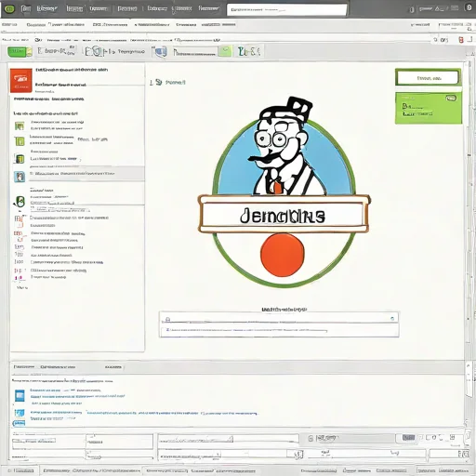This screenshot has height=476, width=476.
Task: Click the circular icon in the gray bottom bar field
Action: 311,438
